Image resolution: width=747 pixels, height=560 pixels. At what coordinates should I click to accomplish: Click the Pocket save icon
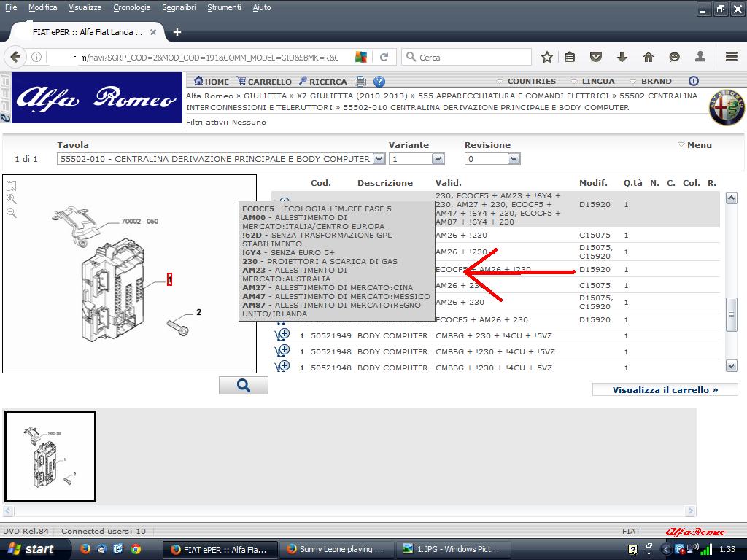click(x=595, y=57)
